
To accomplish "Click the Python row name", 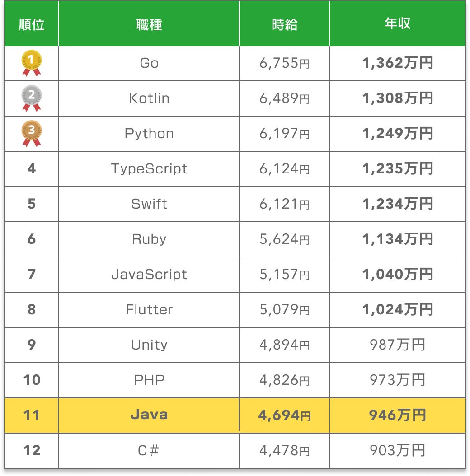I will (149, 134).
